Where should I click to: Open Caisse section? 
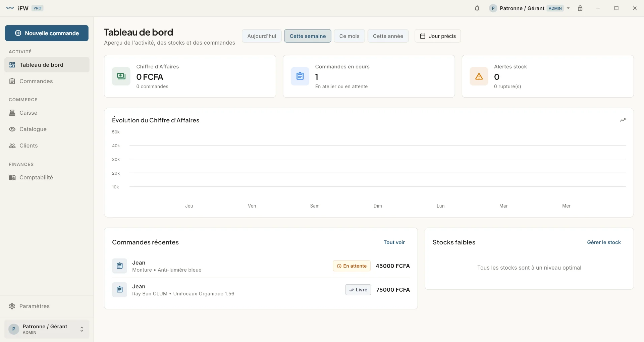pos(47,113)
